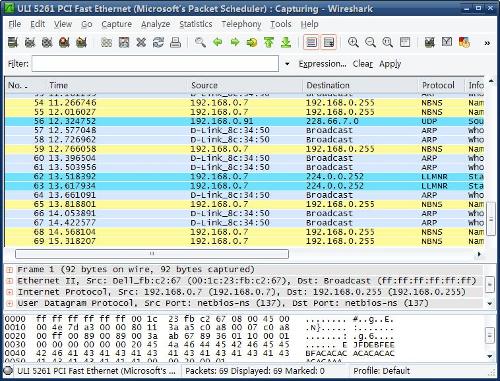The image size is (500, 381).
Task: Click the Source column header
Action: tap(245, 85)
